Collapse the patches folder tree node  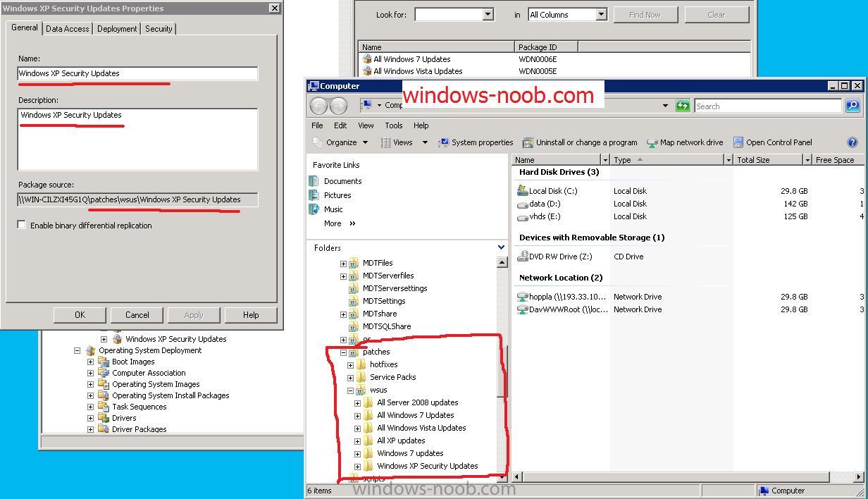pos(343,352)
